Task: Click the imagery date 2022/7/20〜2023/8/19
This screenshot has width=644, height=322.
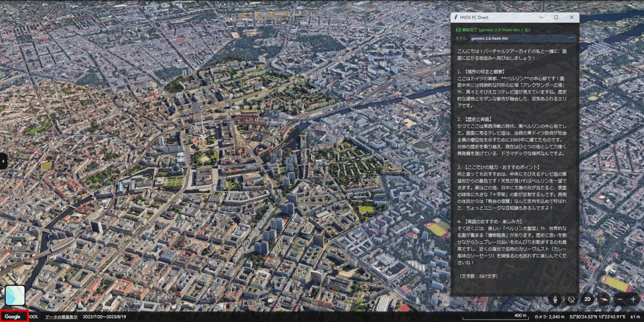Action: [x=104, y=317]
